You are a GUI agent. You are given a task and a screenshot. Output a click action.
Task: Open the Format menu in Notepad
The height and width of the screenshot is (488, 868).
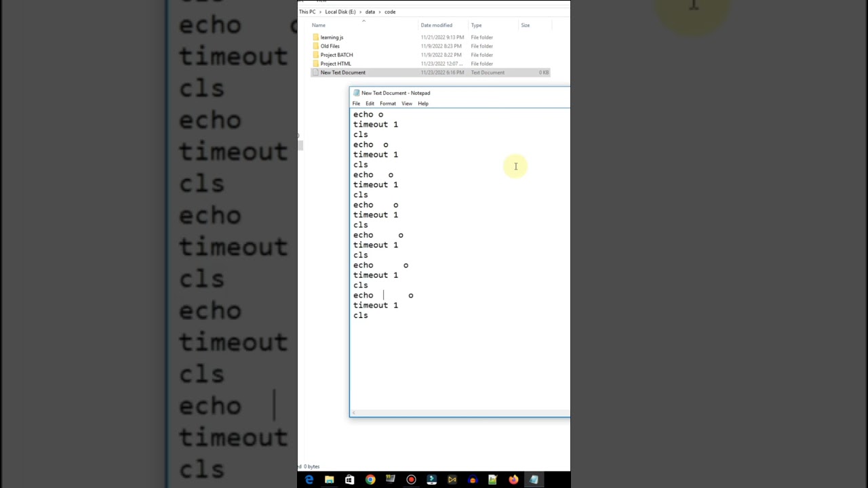point(388,104)
